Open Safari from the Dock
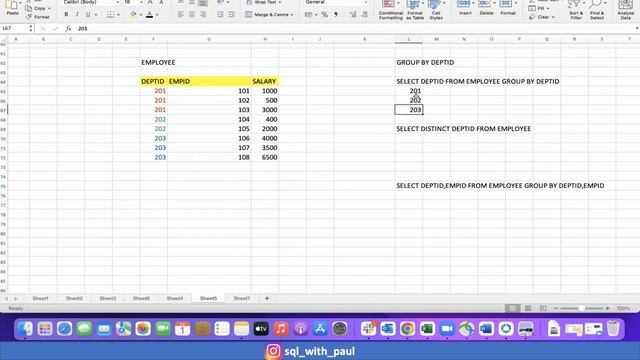This screenshot has width=640, height=360. click(64, 329)
